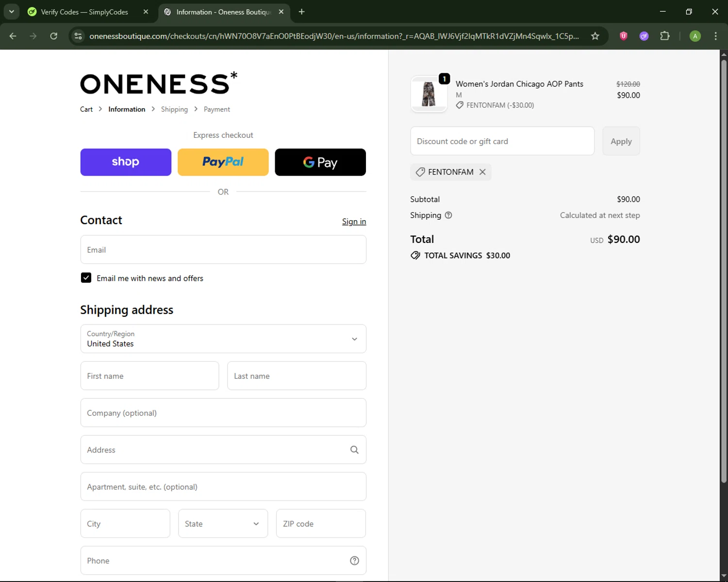Click the Payment breadcrumb step
Viewport: 728px width, 582px height.
pyautogui.click(x=217, y=109)
